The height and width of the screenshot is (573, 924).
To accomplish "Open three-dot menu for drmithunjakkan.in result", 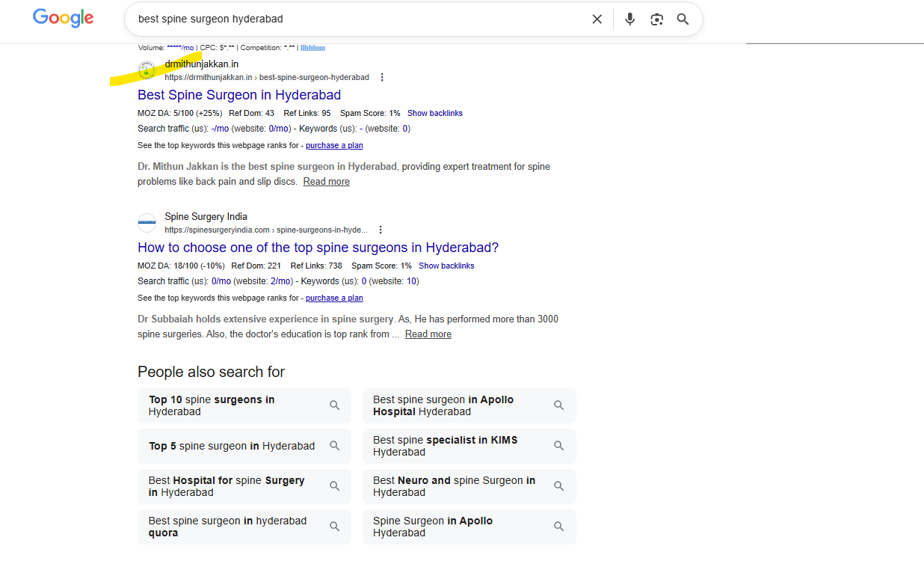I will click(x=382, y=77).
